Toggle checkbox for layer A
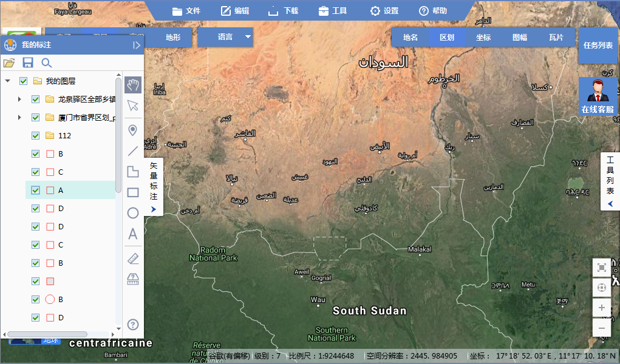The width and height of the screenshot is (620, 364). (x=35, y=190)
